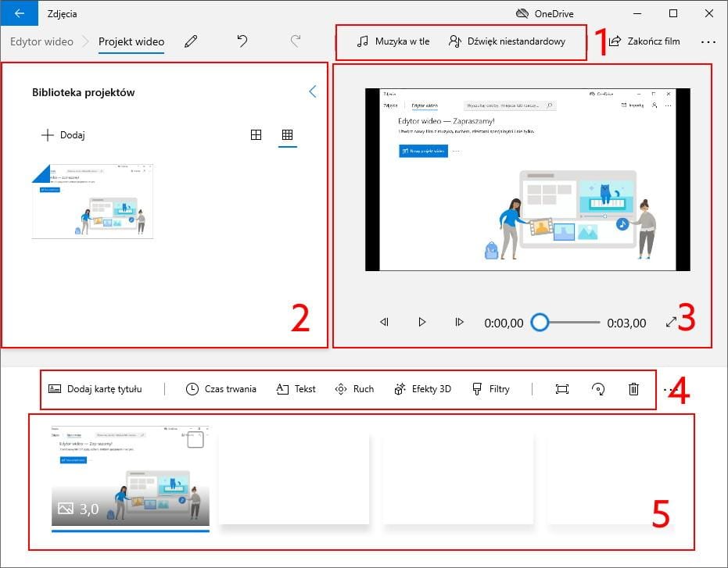Click the preview seek slider handle
Image resolution: width=728 pixels, height=568 pixels.
[540, 322]
